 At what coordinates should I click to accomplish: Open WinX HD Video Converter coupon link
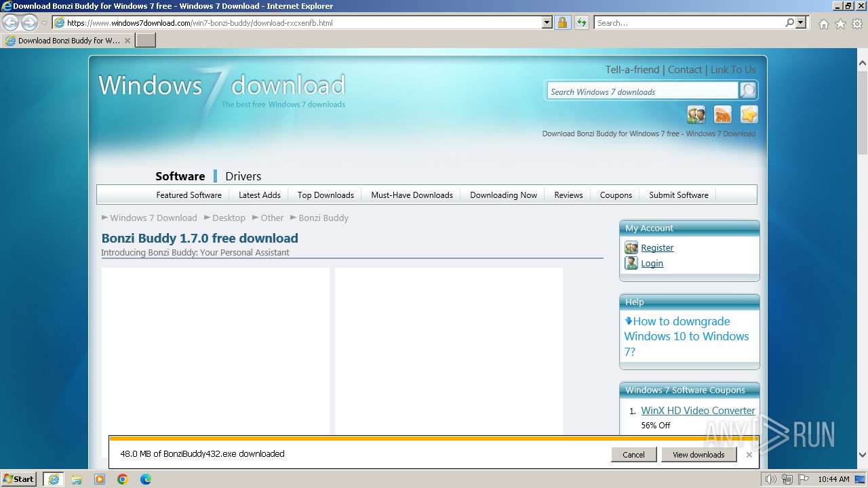(x=698, y=411)
